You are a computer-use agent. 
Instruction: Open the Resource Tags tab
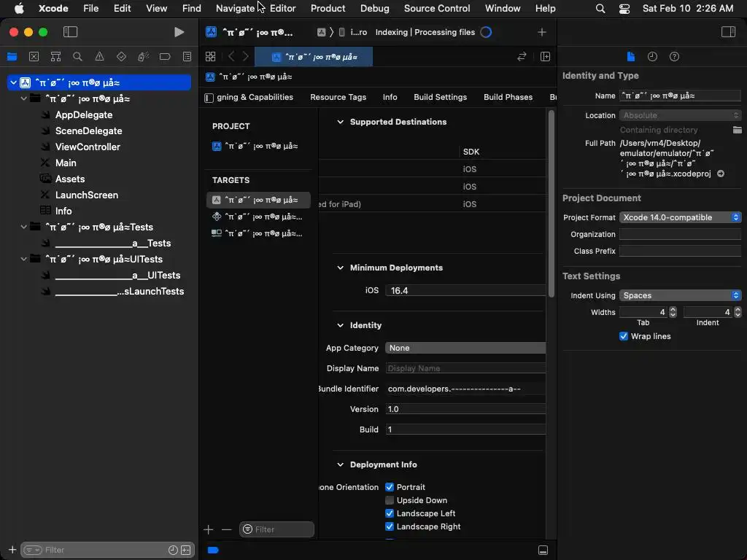(338, 97)
